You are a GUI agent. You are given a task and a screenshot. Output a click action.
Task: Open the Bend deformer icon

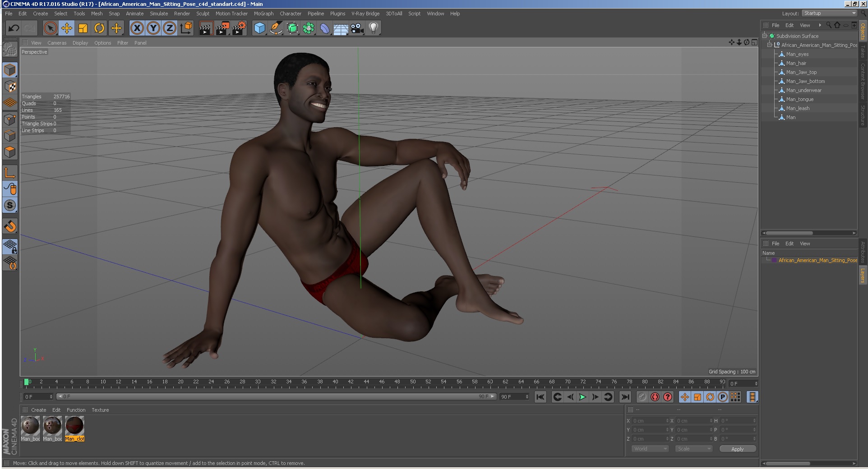[x=325, y=28]
